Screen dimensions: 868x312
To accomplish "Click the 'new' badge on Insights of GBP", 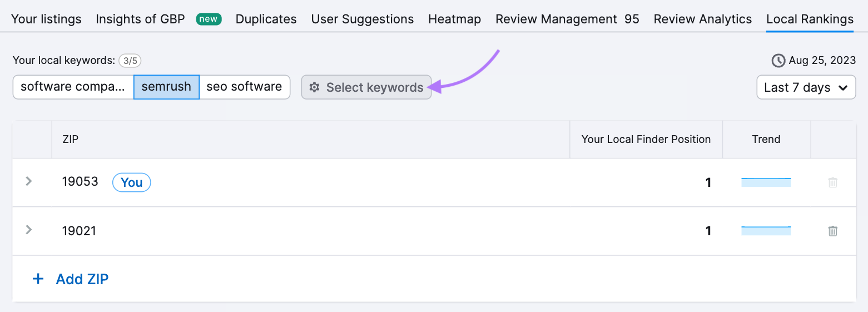I will click(x=209, y=19).
